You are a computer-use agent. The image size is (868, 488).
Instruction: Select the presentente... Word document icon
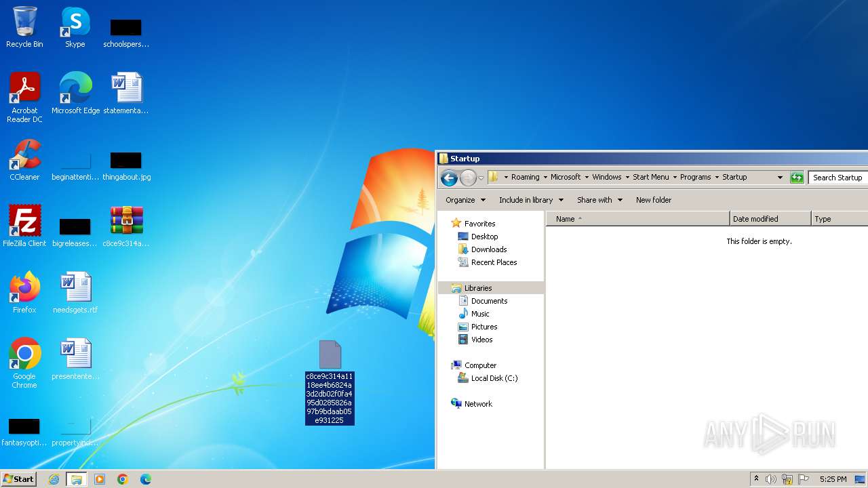75,359
